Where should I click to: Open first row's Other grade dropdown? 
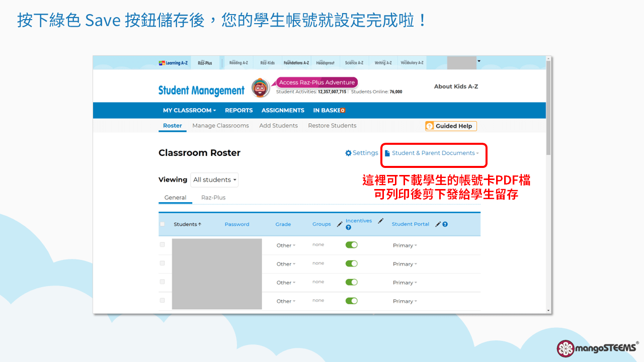(x=286, y=245)
